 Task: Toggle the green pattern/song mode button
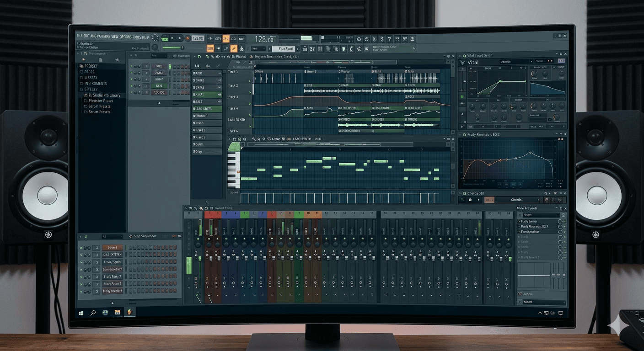tap(165, 39)
